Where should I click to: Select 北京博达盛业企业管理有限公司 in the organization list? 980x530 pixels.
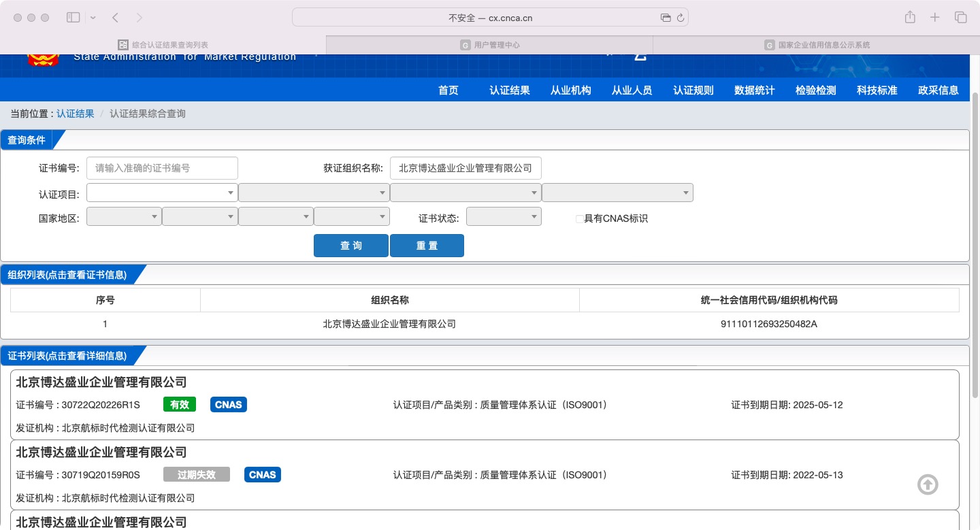[x=389, y=325]
